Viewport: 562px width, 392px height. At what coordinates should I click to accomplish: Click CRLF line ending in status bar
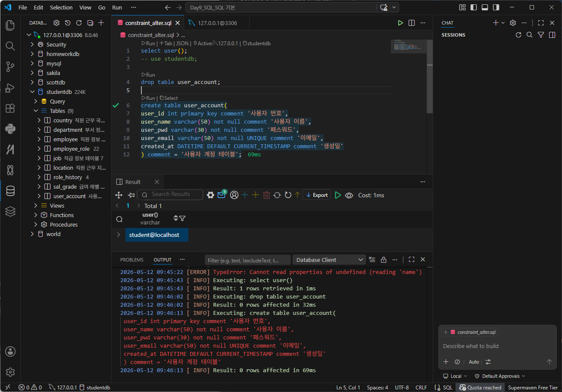421,388
